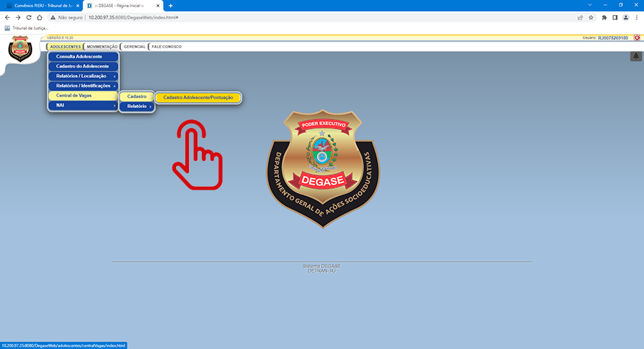Image resolution: width=644 pixels, height=349 pixels.
Task: Expand the Relatórios / Localização submenu
Action: coord(83,76)
